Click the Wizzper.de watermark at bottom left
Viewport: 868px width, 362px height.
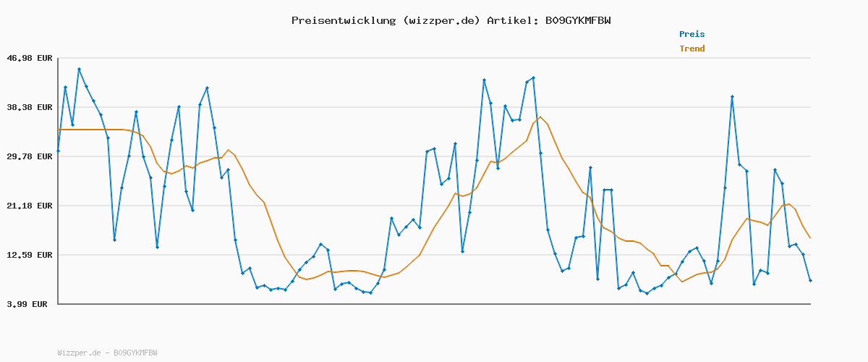pyautogui.click(x=107, y=353)
